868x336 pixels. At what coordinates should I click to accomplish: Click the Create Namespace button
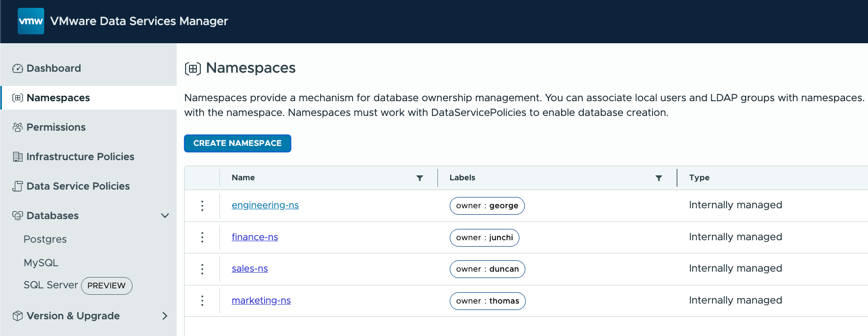click(x=238, y=143)
